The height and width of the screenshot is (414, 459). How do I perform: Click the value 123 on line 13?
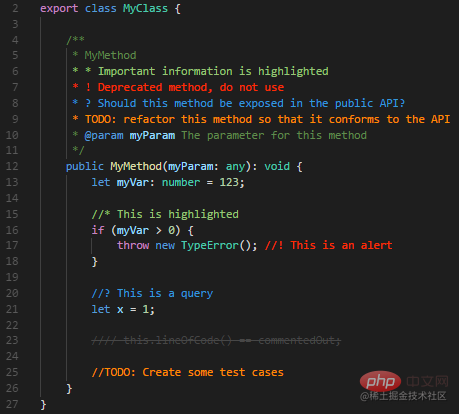click(x=229, y=182)
